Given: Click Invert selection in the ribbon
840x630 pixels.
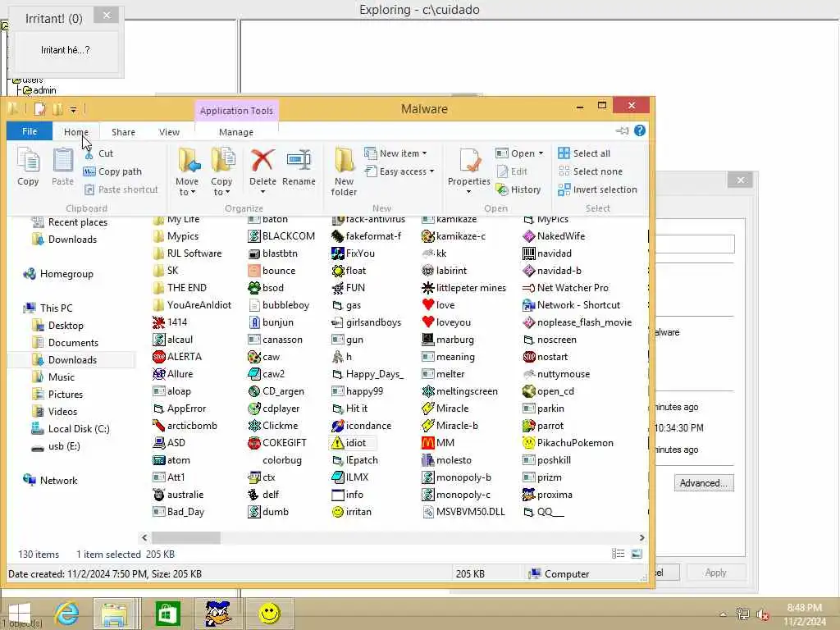Looking at the screenshot, I should tap(597, 189).
